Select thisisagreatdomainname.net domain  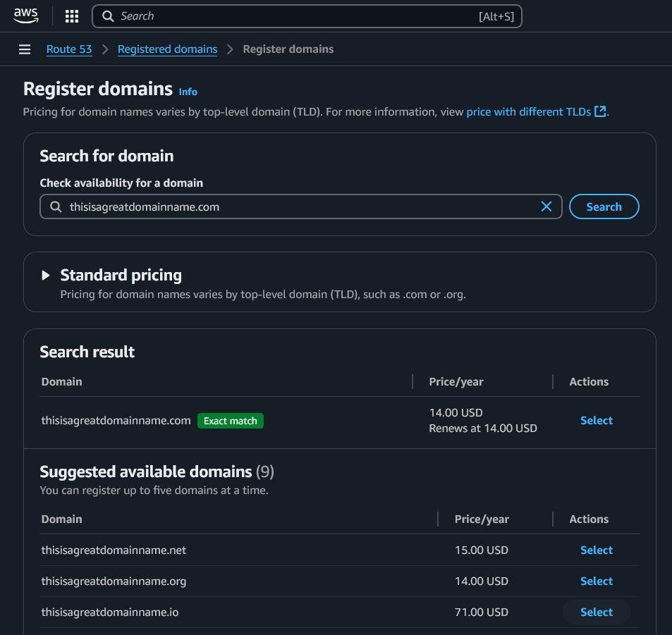(596, 550)
